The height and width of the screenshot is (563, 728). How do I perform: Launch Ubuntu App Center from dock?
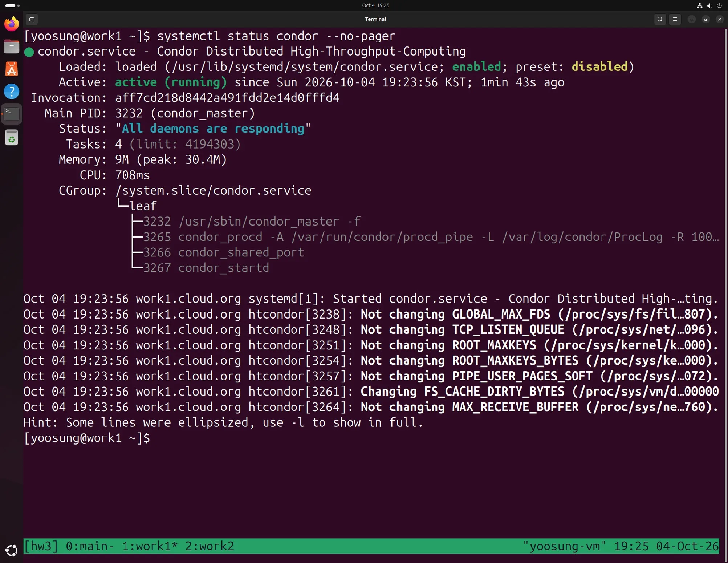tap(12, 69)
